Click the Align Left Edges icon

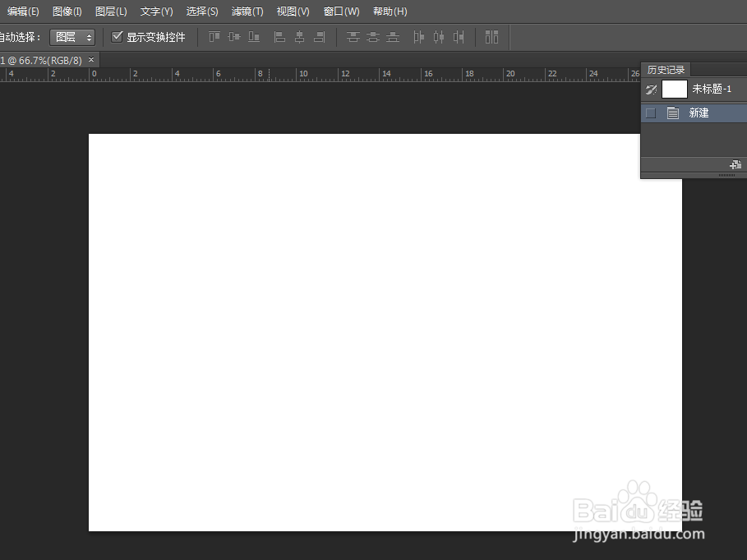[x=279, y=37]
